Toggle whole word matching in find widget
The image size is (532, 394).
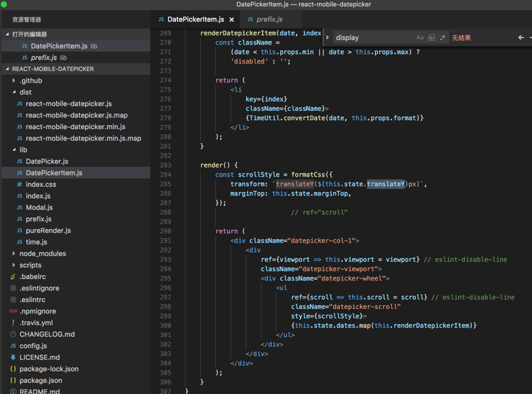pyautogui.click(x=431, y=38)
